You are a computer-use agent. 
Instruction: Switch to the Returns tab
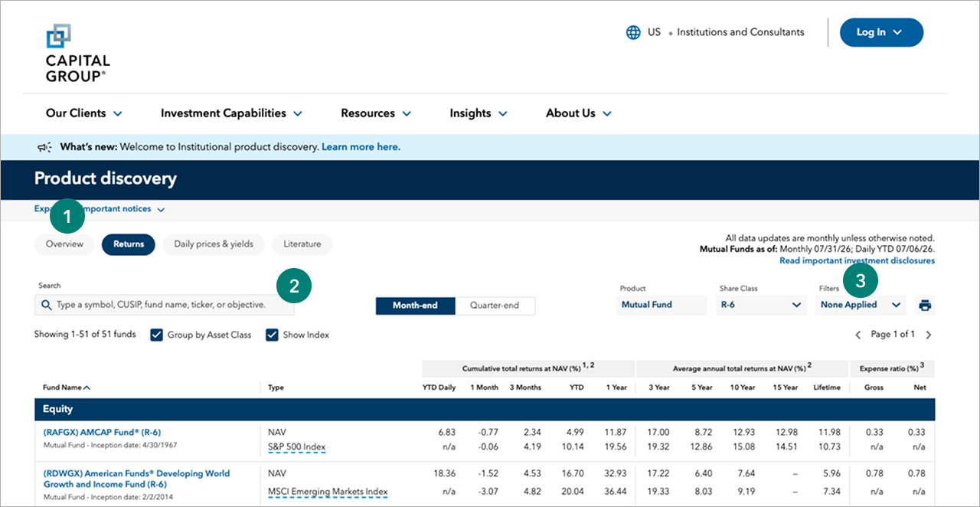click(x=129, y=244)
